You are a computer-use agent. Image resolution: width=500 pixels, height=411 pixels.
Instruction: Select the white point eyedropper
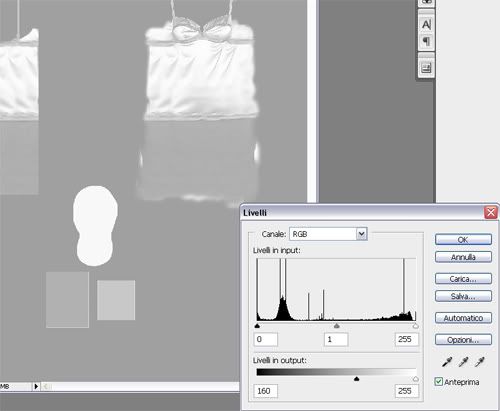tap(480, 362)
